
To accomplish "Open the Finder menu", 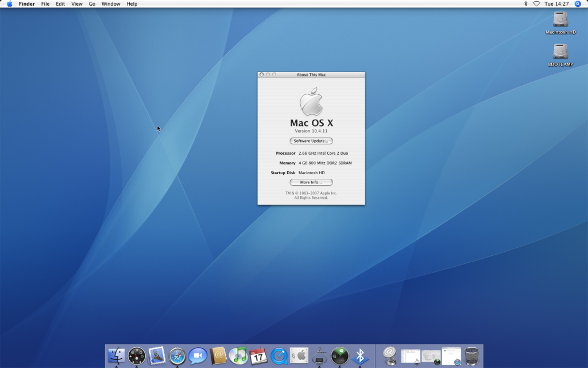I will click(x=26, y=4).
